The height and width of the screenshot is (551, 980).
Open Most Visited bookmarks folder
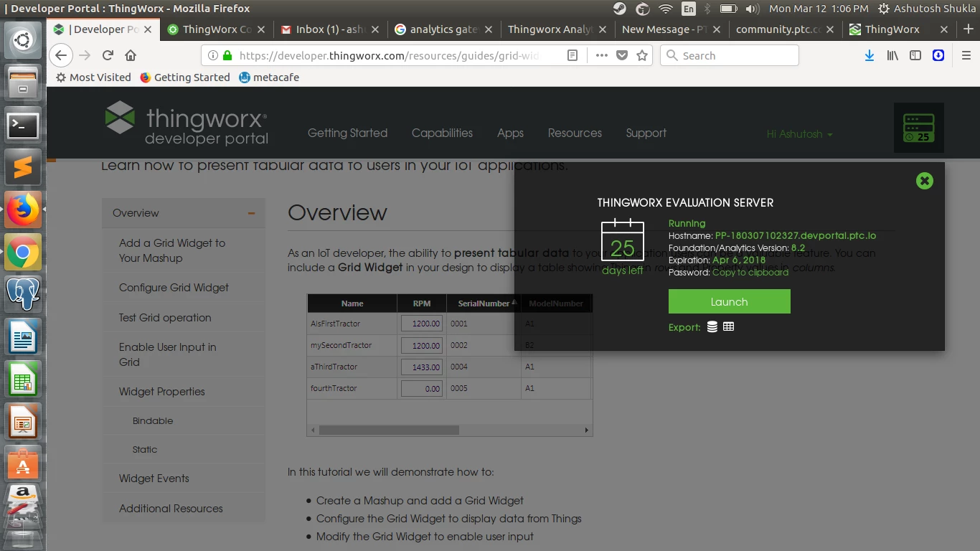point(93,77)
